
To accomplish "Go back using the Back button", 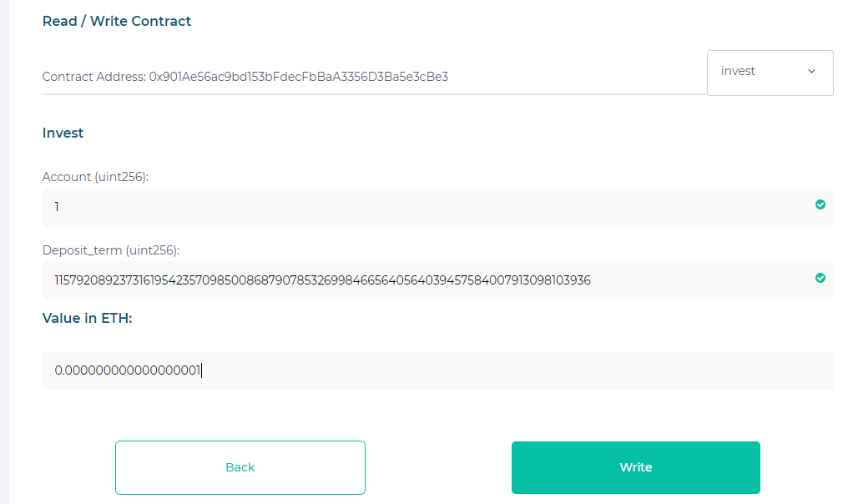I will point(240,467).
